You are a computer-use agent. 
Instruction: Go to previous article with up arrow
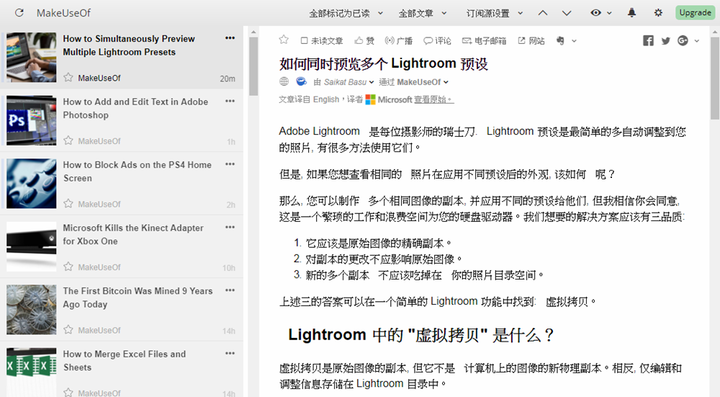(x=543, y=13)
